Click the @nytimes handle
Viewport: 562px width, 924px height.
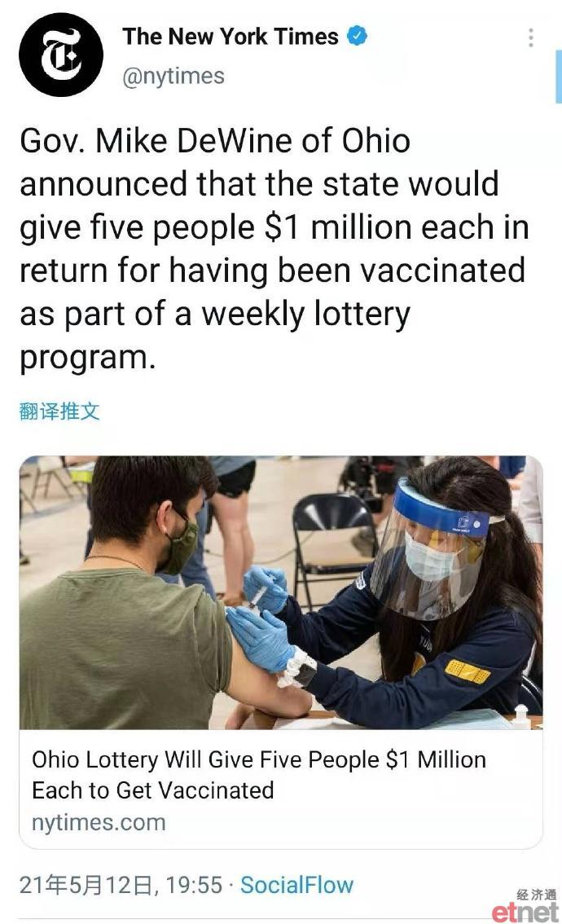click(173, 76)
